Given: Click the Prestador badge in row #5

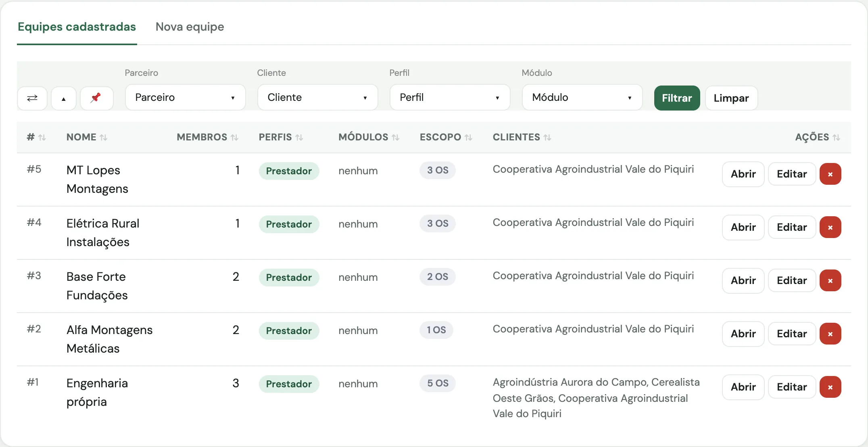Looking at the screenshot, I should pos(289,171).
